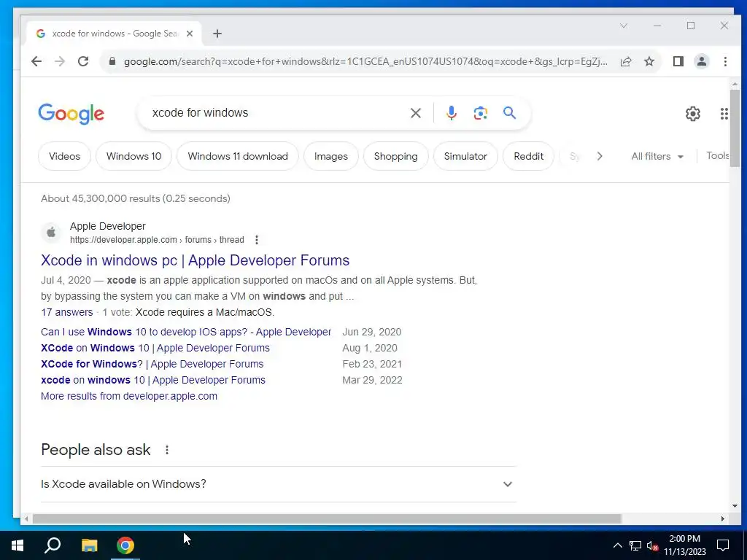Clear the search box with the X
The image size is (747, 560).
click(415, 113)
